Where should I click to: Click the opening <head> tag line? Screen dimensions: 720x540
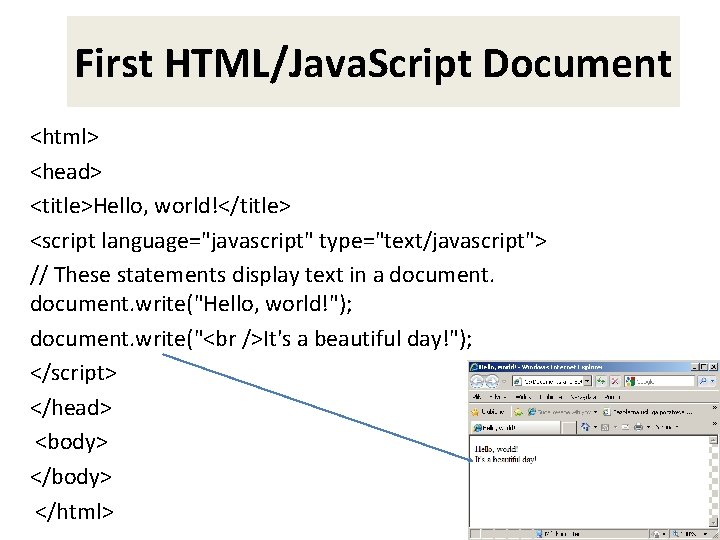pyautogui.click(x=66, y=171)
